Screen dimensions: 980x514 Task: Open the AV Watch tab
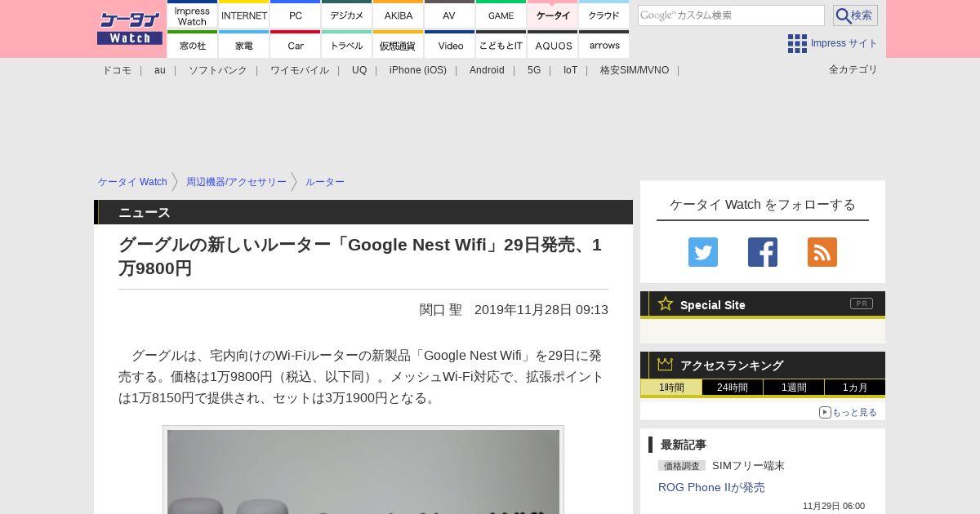[450, 15]
